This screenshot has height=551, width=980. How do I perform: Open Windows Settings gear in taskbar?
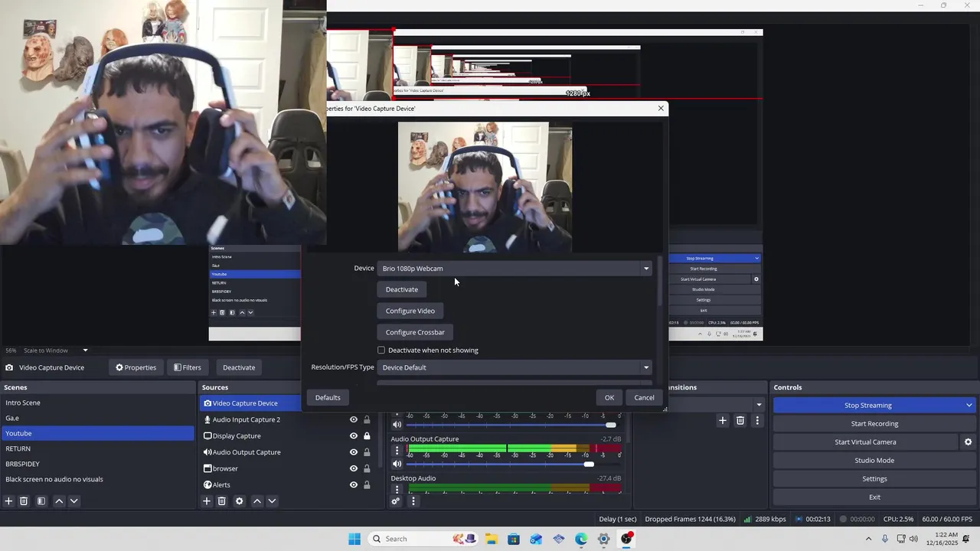coord(603,539)
